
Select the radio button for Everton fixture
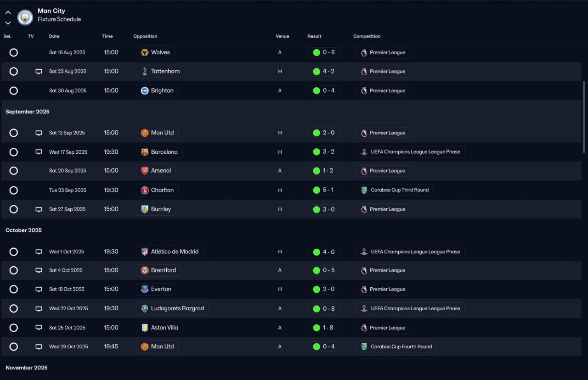pyautogui.click(x=14, y=289)
